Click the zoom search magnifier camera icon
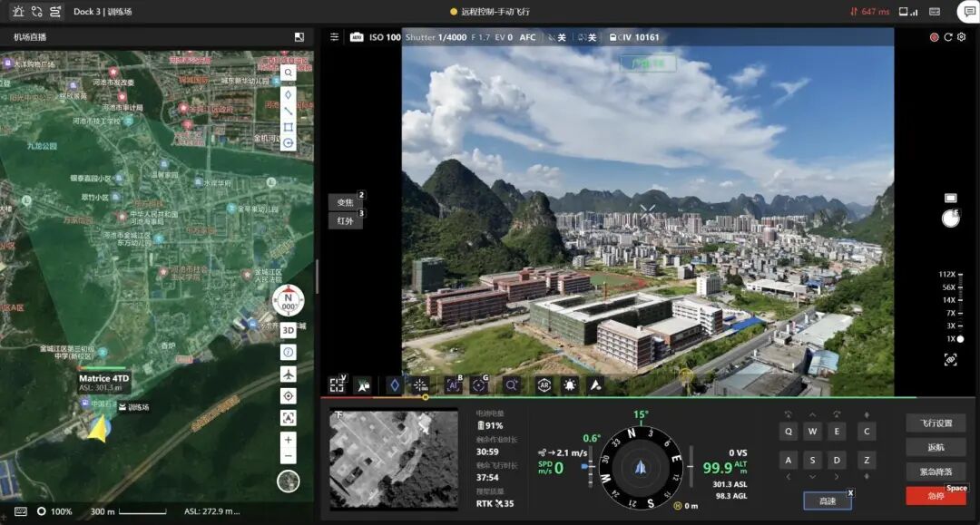 coord(511,385)
